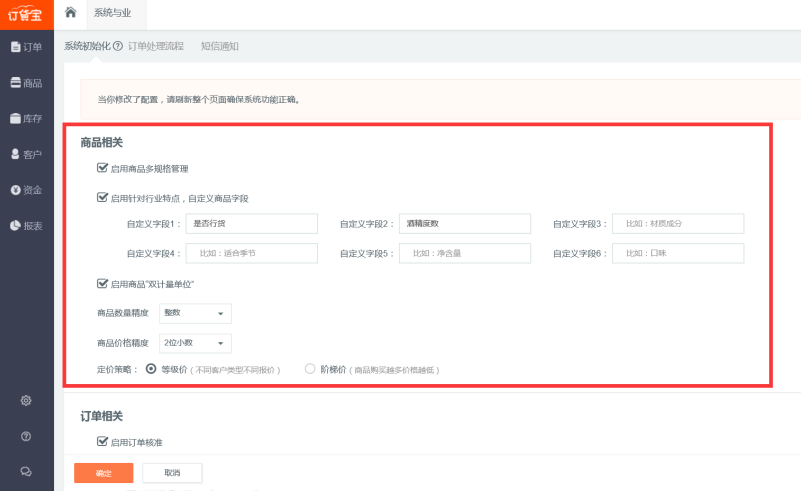Screen dimensions: 801x493
Task: Switch to 短信通知 tab
Action: click(220, 46)
